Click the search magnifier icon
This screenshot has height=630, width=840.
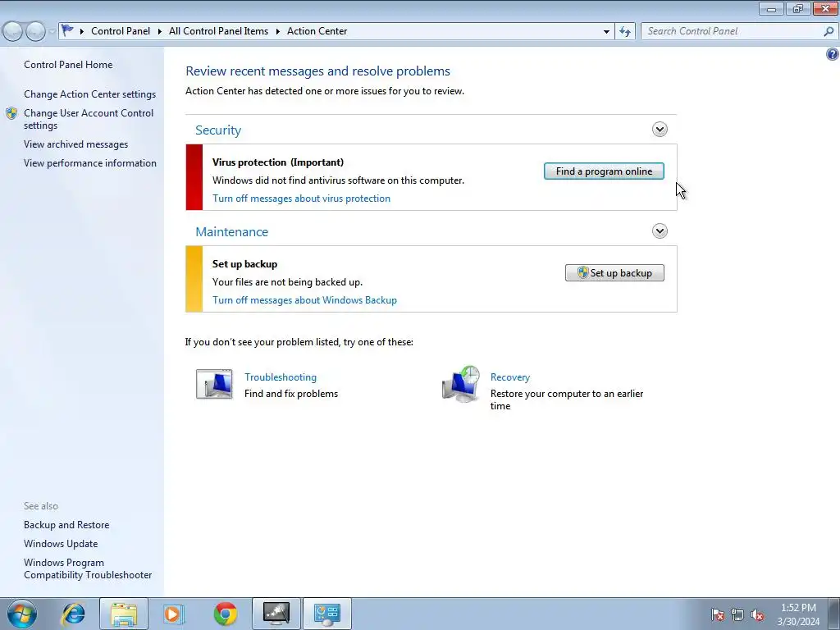coord(829,31)
